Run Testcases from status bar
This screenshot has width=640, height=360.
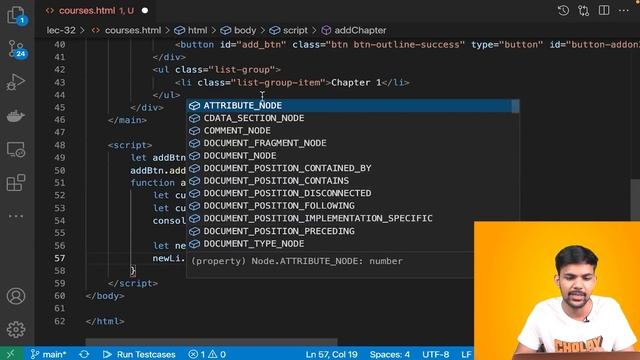(x=139, y=354)
